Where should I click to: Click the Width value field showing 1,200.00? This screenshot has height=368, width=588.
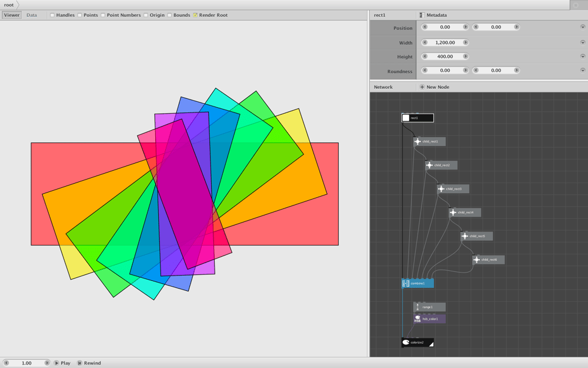[445, 42]
